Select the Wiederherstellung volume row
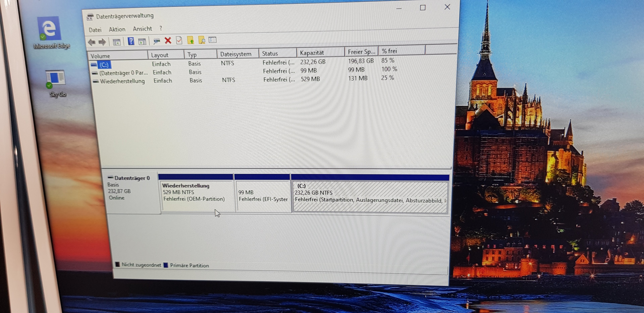The height and width of the screenshot is (313, 644). (x=122, y=81)
